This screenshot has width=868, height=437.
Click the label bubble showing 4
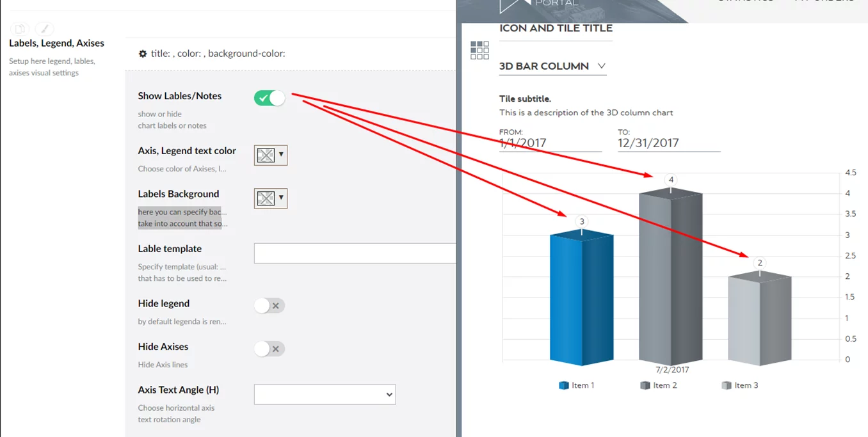pyautogui.click(x=671, y=180)
